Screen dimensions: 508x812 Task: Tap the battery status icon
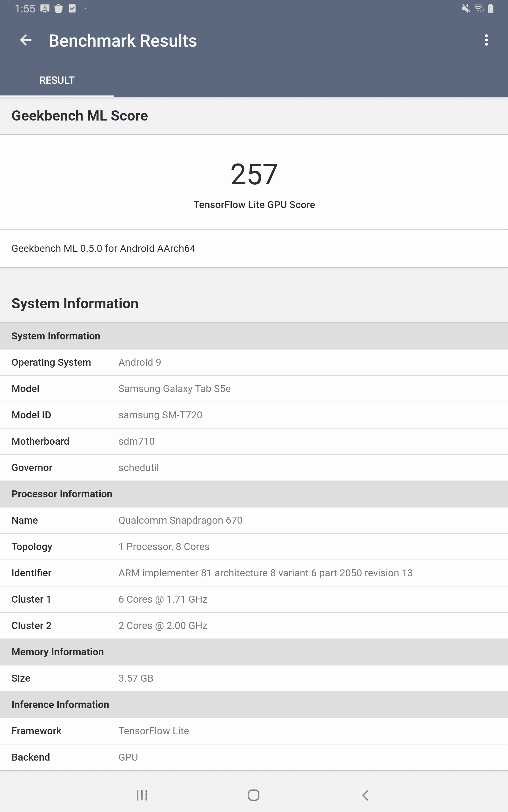pos(491,8)
